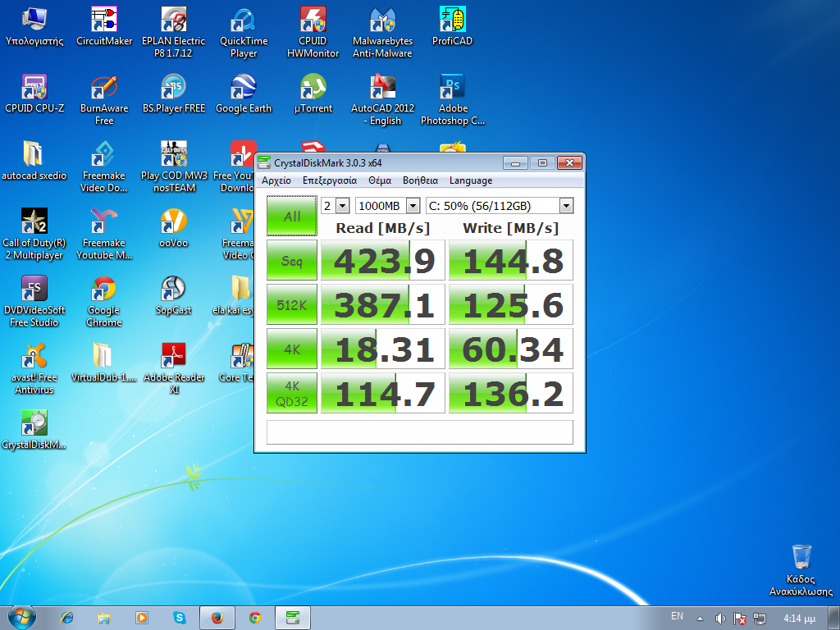Viewport: 840px width, 630px height.
Task: Select the CPUID HWMonitor shortcut
Action: tap(313, 32)
